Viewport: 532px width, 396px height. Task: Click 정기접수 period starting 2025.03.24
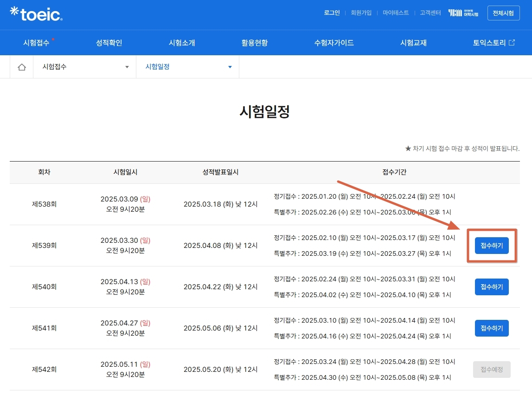[x=365, y=362]
